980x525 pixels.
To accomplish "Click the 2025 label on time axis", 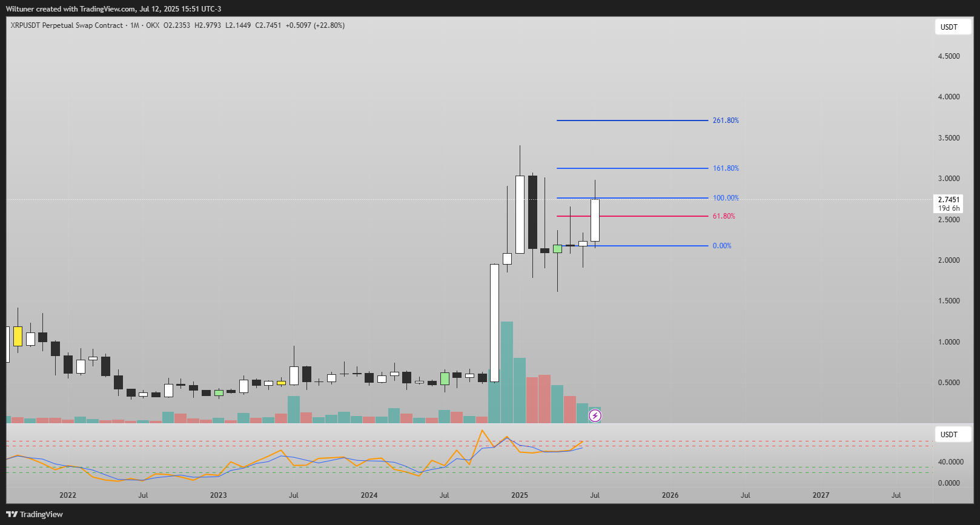I will tap(520, 495).
